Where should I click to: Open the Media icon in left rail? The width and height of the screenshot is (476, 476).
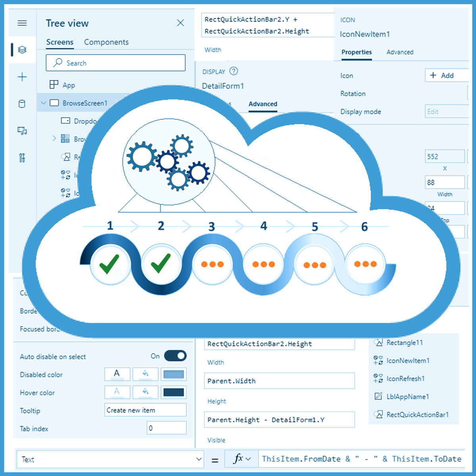click(22, 131)
